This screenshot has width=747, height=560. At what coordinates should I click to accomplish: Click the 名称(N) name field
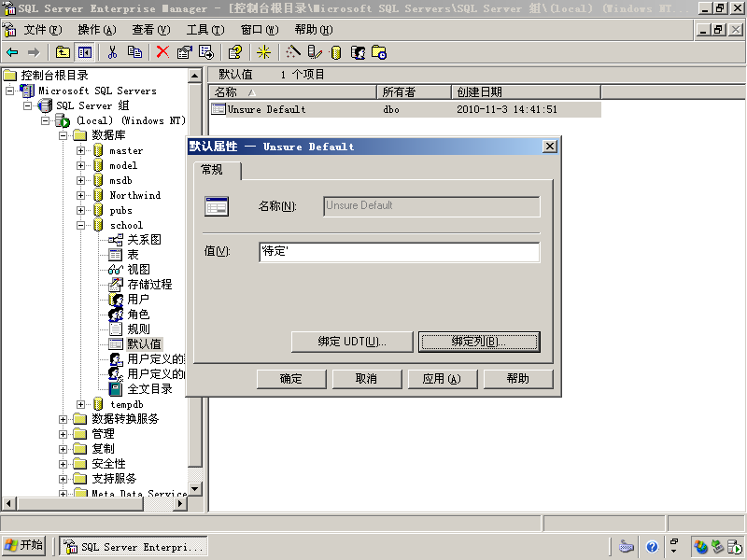[431, 206]
